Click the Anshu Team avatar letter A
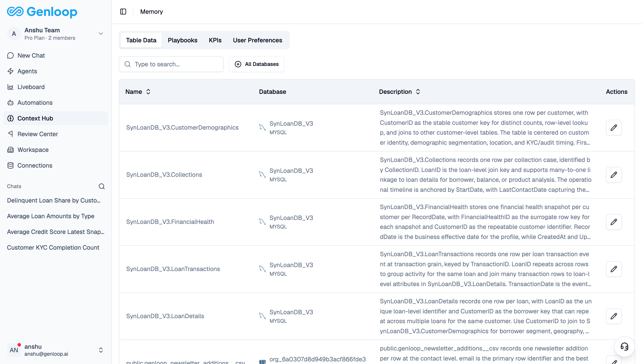 point(14,34)
